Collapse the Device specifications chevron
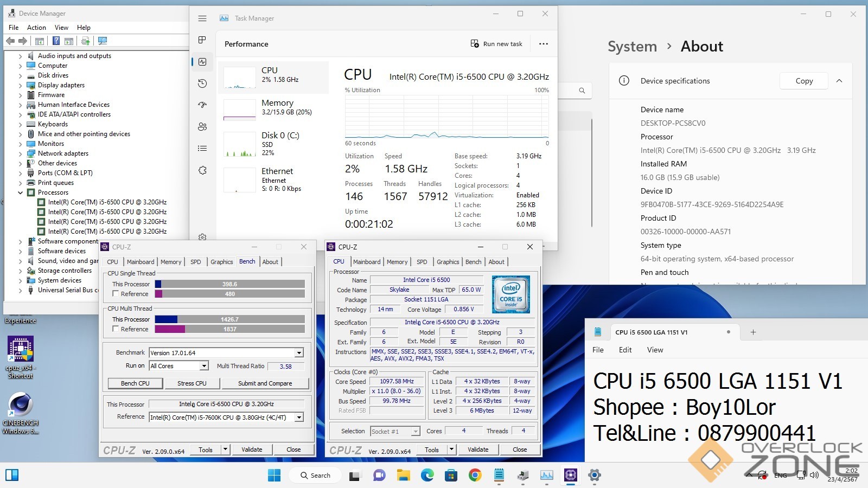868x488 pixels. [839, 81]
